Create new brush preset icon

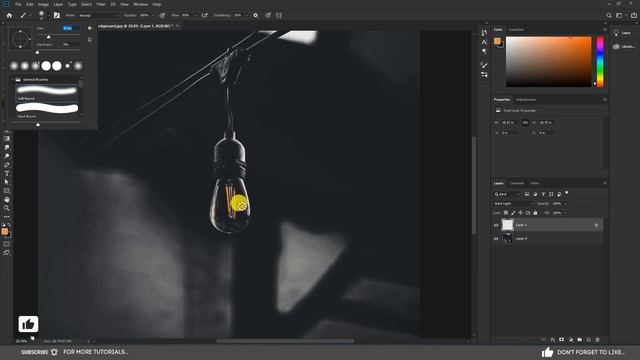[x=90, y=40]
